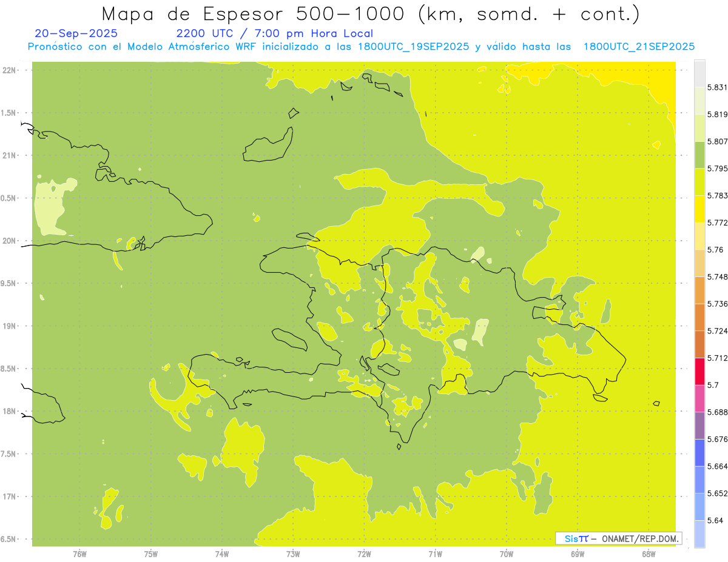
Task: Click the "68W" longitude axis label
Action: 649,554
